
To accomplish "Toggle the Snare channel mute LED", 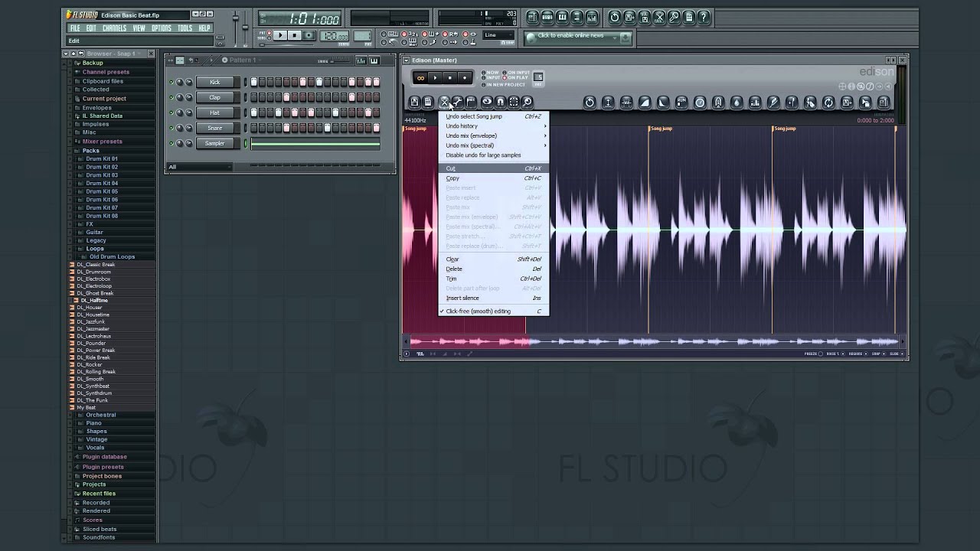I will point(171,128).
